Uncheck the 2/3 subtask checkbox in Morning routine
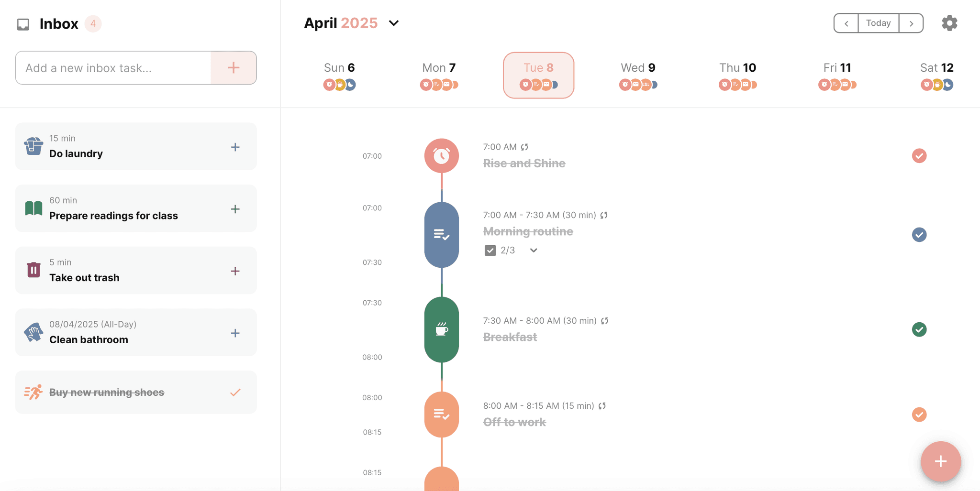 click(x=490, y=250)
